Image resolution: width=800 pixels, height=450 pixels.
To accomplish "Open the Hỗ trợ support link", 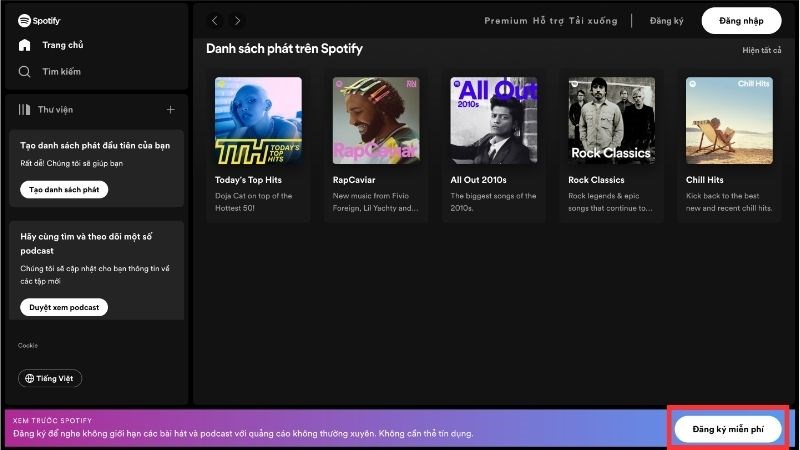I will pyautogui.click(x=548, y=20).
